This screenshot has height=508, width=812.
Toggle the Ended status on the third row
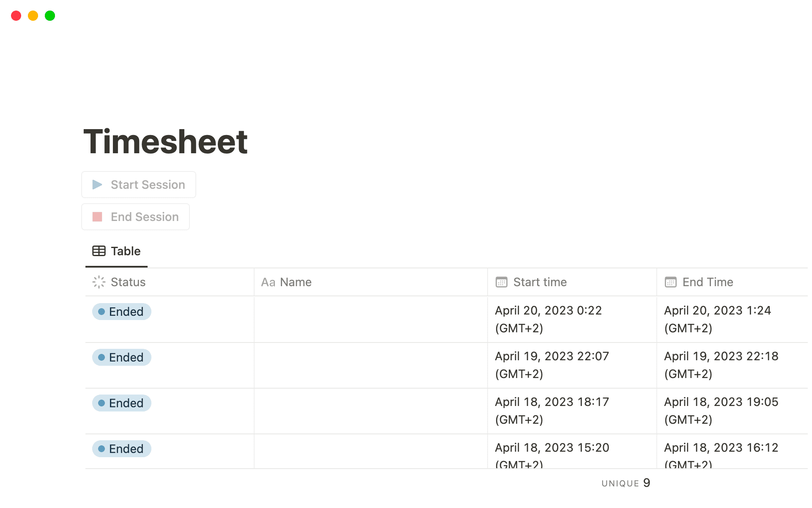121,403
